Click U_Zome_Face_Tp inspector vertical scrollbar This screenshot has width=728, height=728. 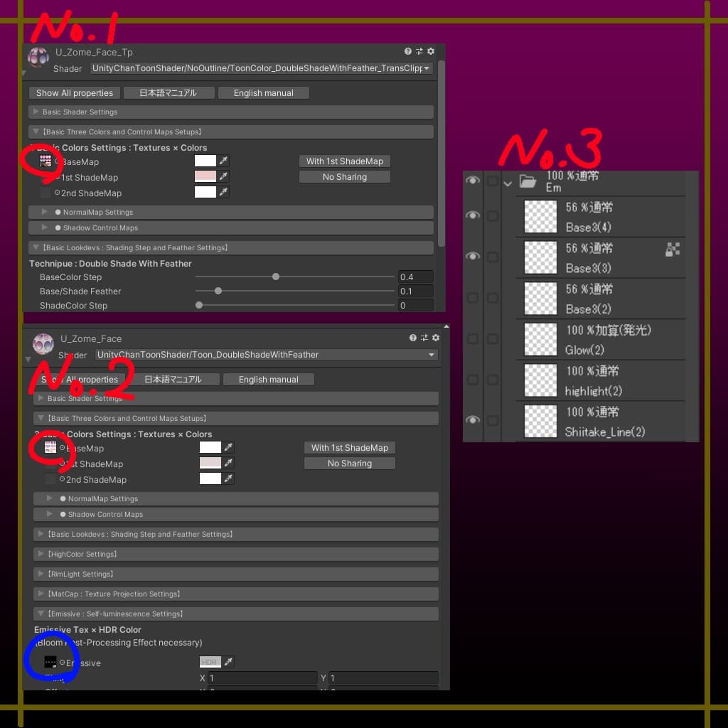(x=441, y=154)
